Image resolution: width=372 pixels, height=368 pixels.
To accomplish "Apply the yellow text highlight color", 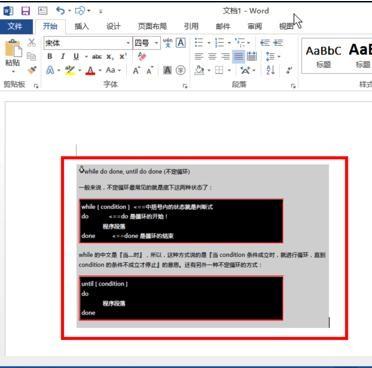I will click(70, 70).
